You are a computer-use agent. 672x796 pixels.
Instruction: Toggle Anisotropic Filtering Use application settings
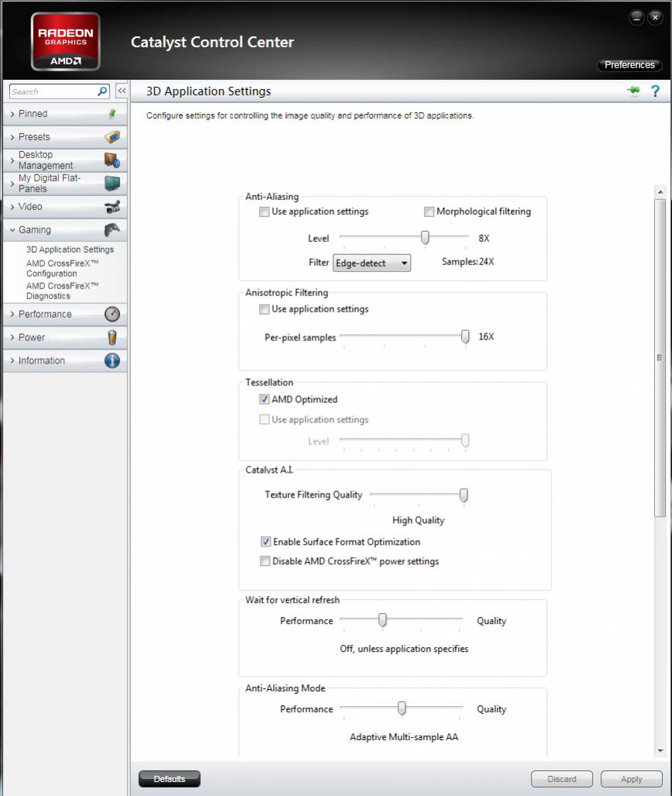coord(264,309)
